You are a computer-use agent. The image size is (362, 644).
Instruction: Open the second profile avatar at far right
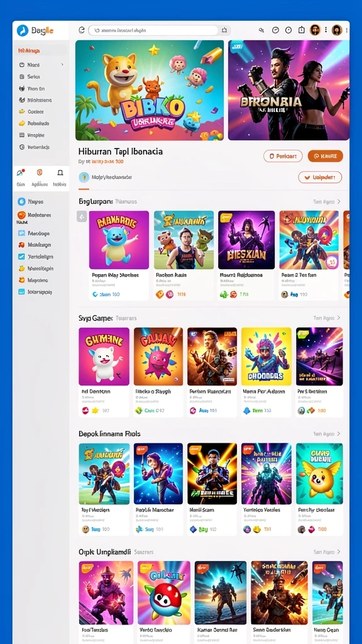pos(337,30)
